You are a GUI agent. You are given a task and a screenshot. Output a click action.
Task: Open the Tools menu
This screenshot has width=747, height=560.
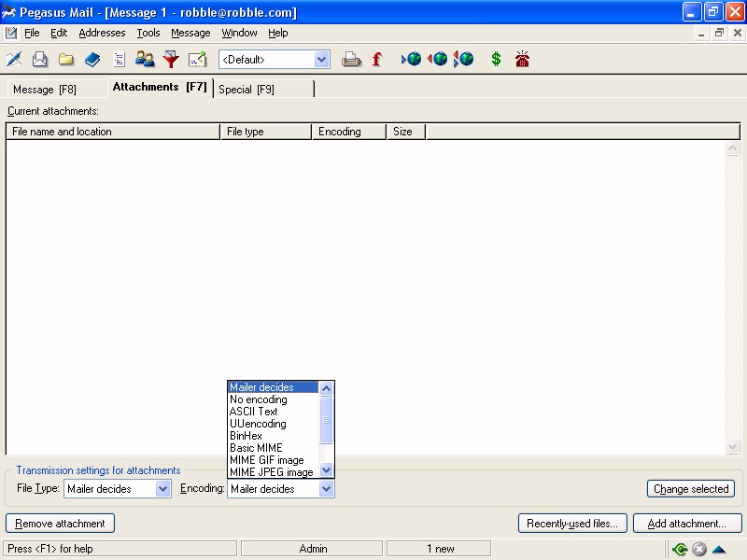point(148,33)
